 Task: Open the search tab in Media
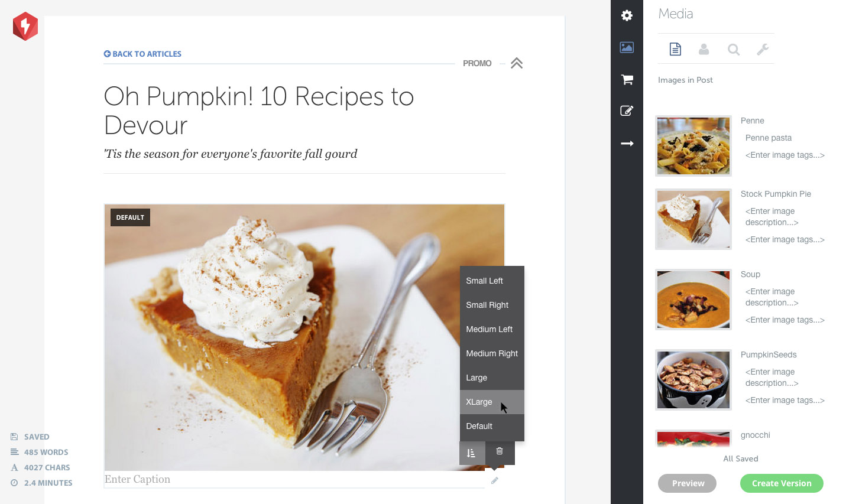733,49
